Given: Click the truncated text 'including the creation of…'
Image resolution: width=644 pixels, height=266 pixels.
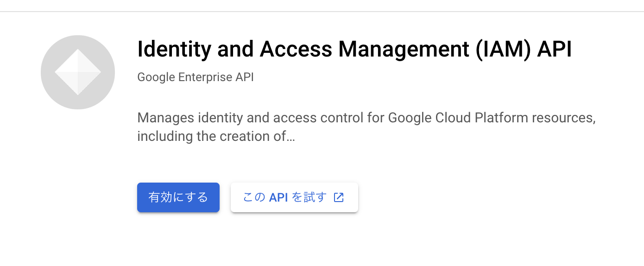Looking at the screenshot, I should [x=216, y=137].
